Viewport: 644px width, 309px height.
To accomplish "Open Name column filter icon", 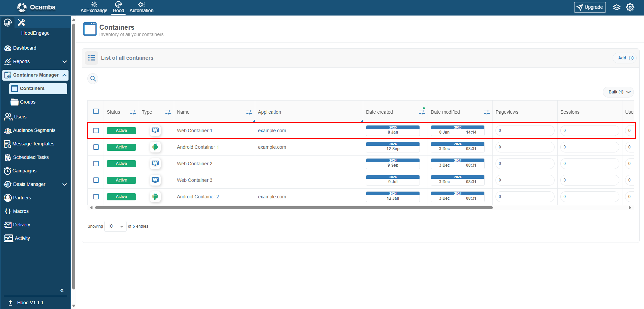I will [249, 112].
